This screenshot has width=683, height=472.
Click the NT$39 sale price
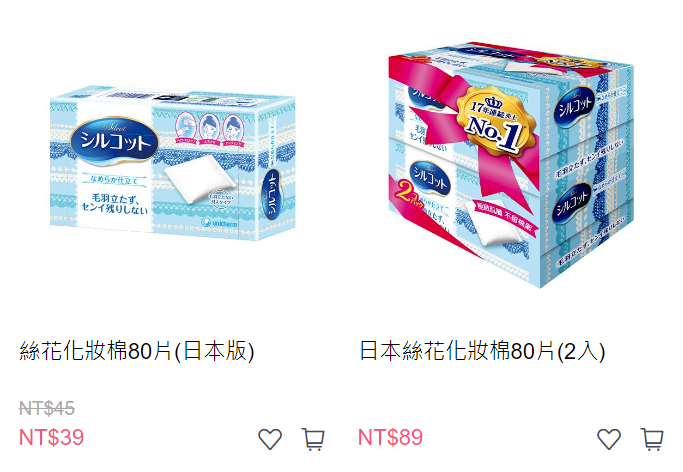click(x=51, y=437)
